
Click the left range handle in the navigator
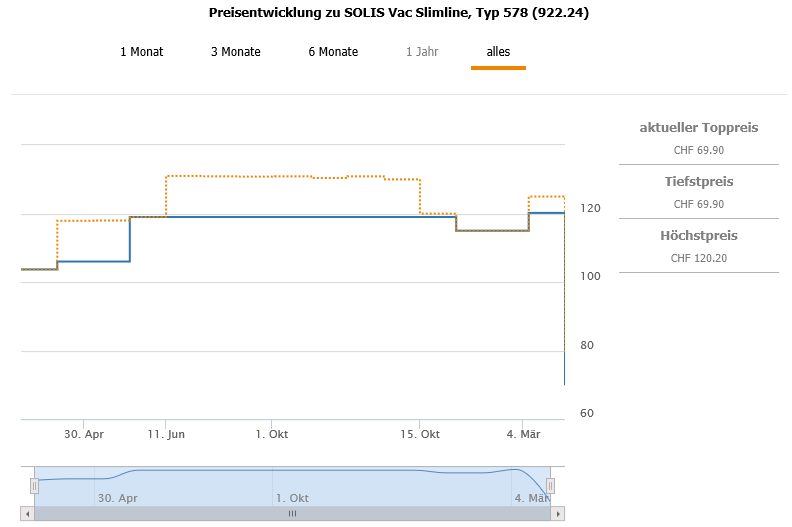[34, 486]
